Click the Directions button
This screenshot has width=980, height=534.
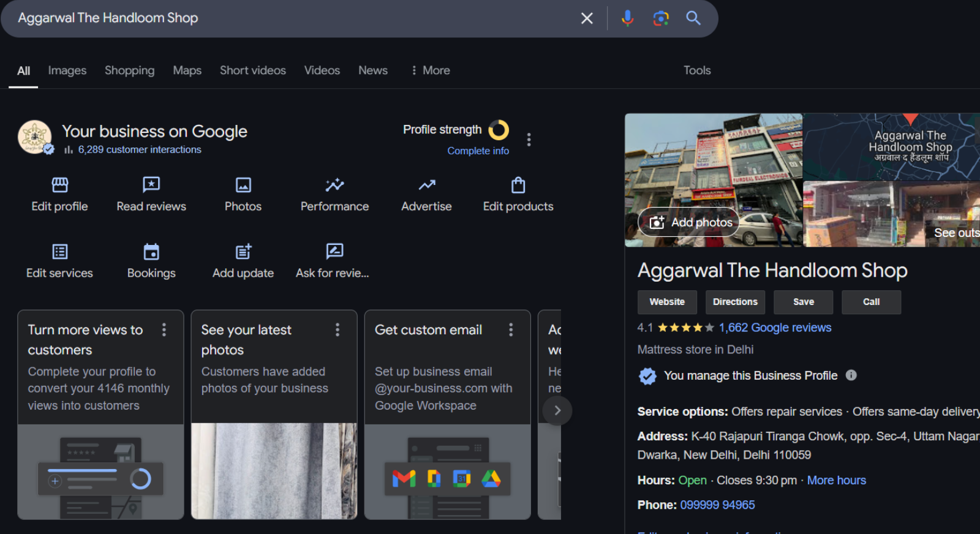tap(735, 302)
